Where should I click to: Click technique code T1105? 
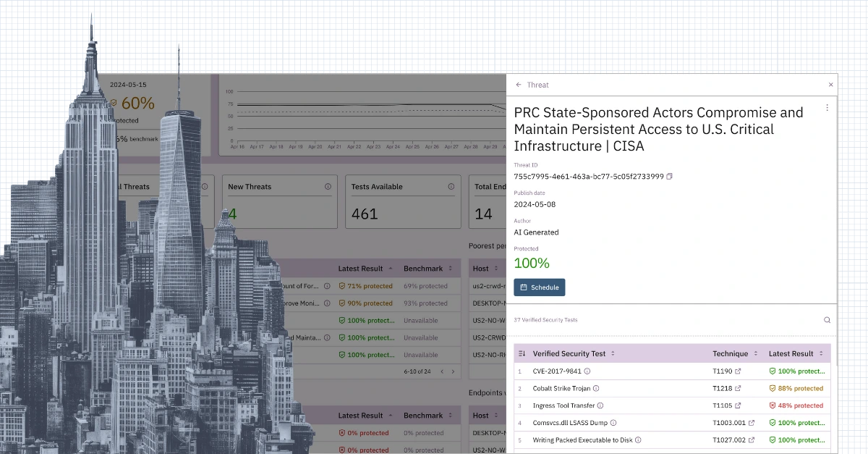pyautogui.click(x=722, y=405)
